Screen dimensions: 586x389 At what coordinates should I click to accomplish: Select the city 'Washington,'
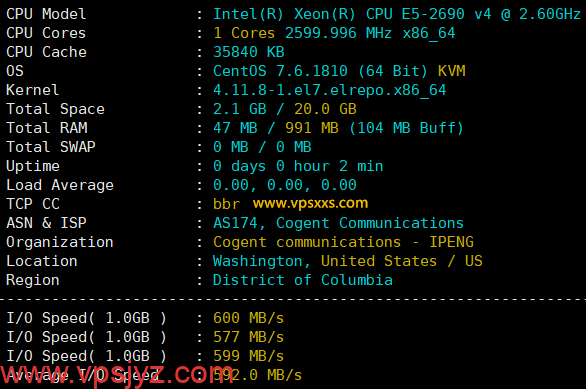262,261
